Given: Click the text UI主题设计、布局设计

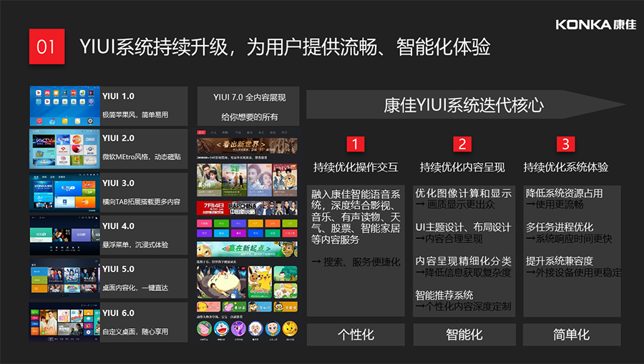Looking at the screenshot, I should (x=463, y=227).
